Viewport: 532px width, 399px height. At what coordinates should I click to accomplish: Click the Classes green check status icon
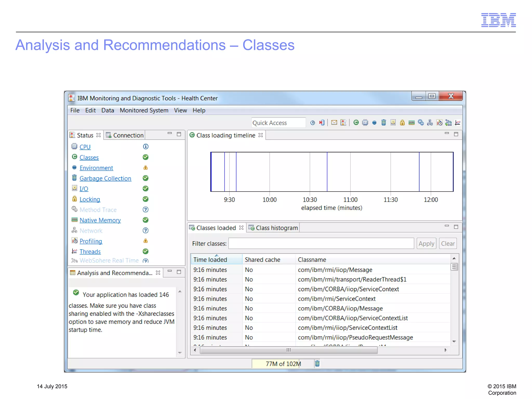pos(146,157)
